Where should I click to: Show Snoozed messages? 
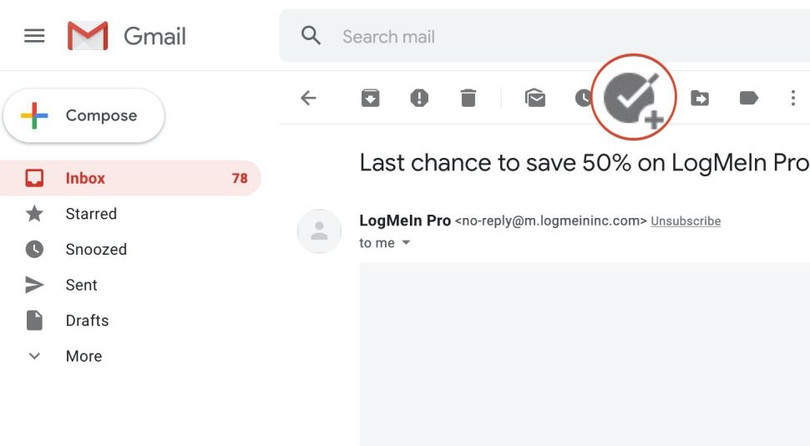pyautogui.click(x=96, y=249)
